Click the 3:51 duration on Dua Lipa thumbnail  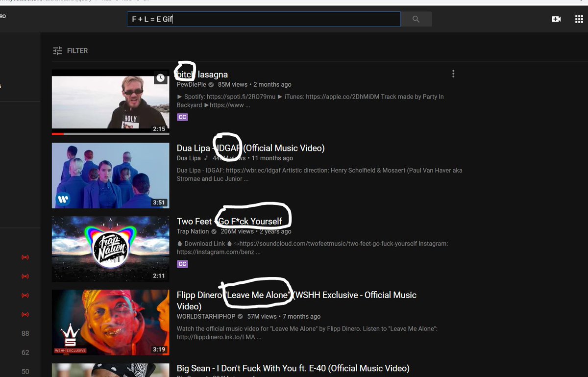[159, 202]
